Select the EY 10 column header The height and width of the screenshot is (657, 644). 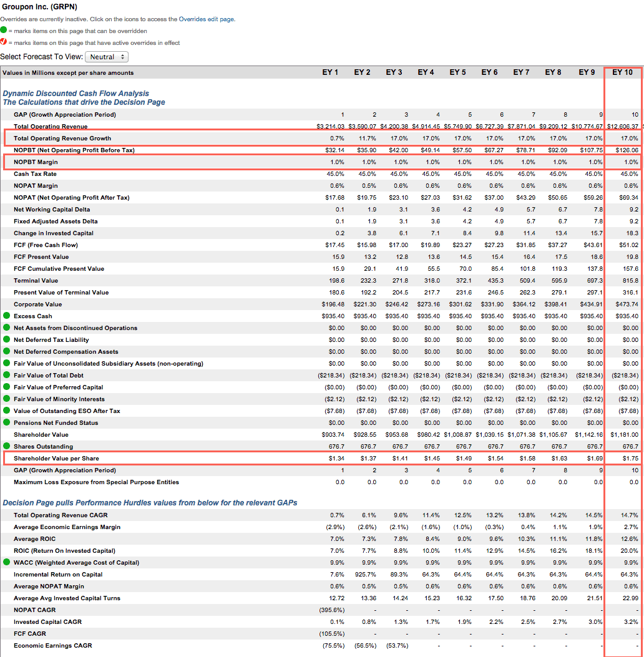point(623,72)
